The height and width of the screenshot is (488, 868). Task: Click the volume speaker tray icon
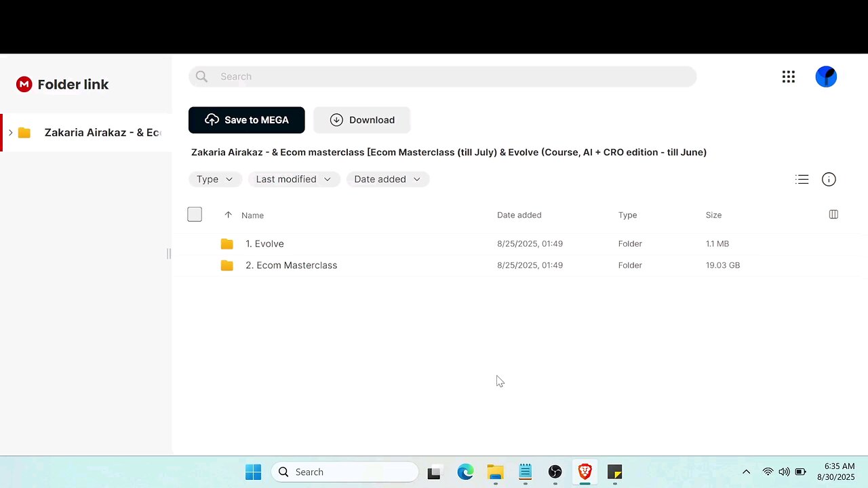pyautogui.click(x=784, y=472)
